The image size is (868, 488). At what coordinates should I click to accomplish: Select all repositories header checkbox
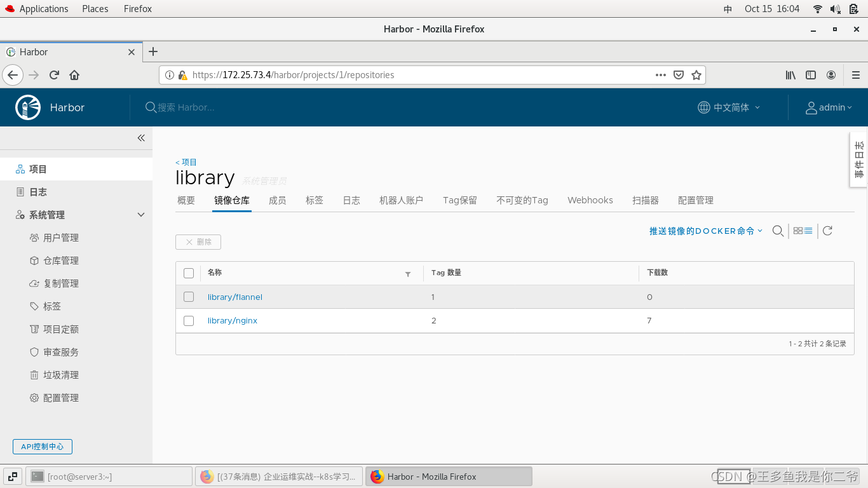point(188,273)
